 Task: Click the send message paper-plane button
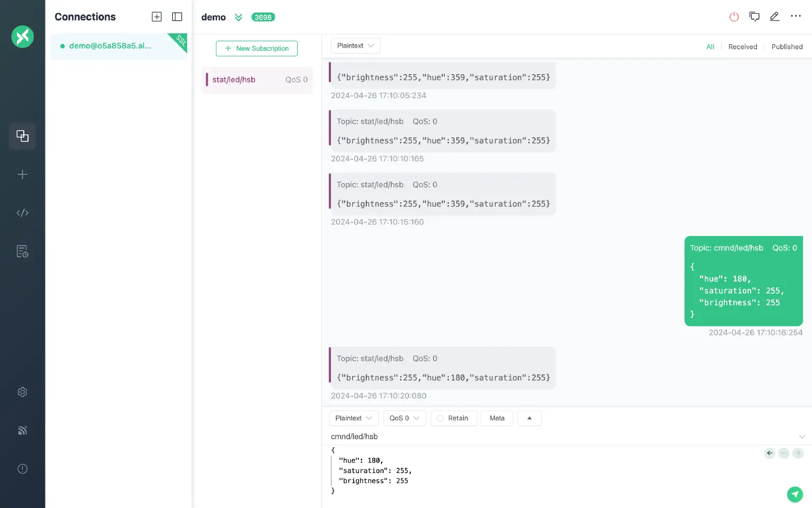[795, 494]
